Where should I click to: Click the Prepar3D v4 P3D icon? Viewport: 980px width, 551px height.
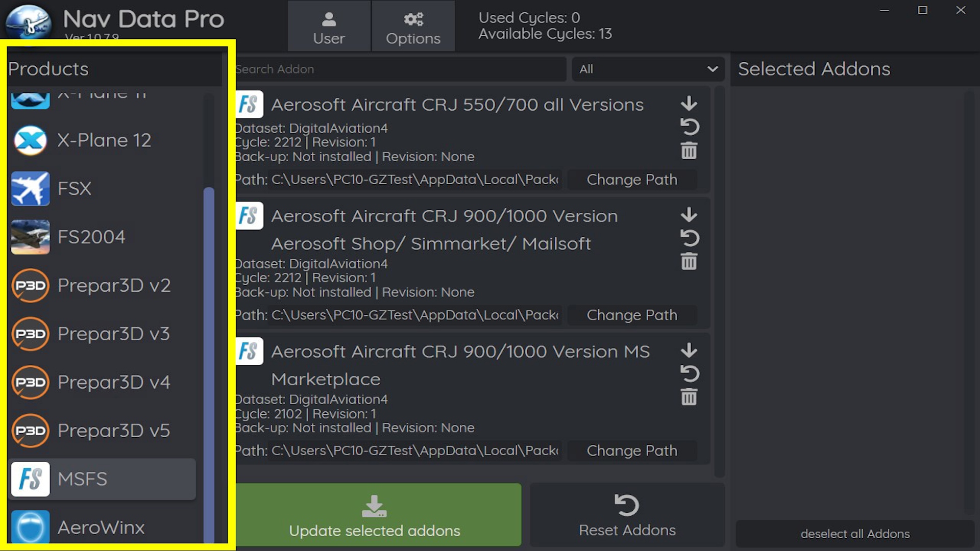point(31,383)
